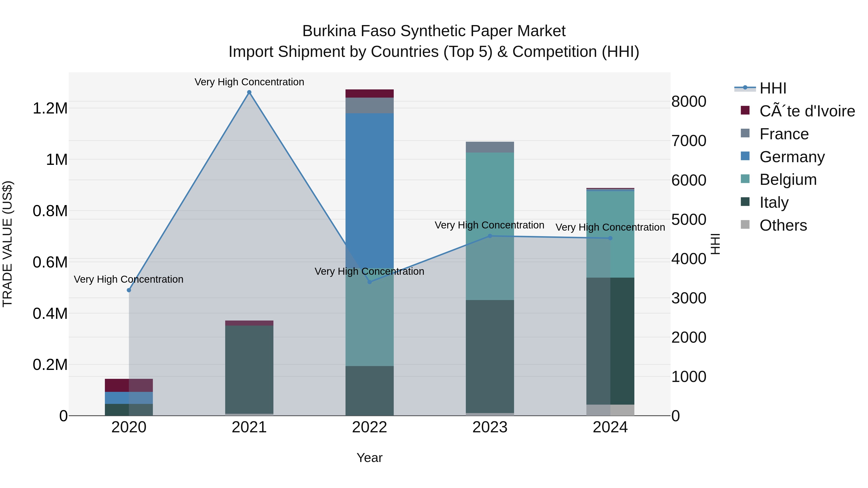Click the Year axis title
868x488 pixels.
[370, 458]
